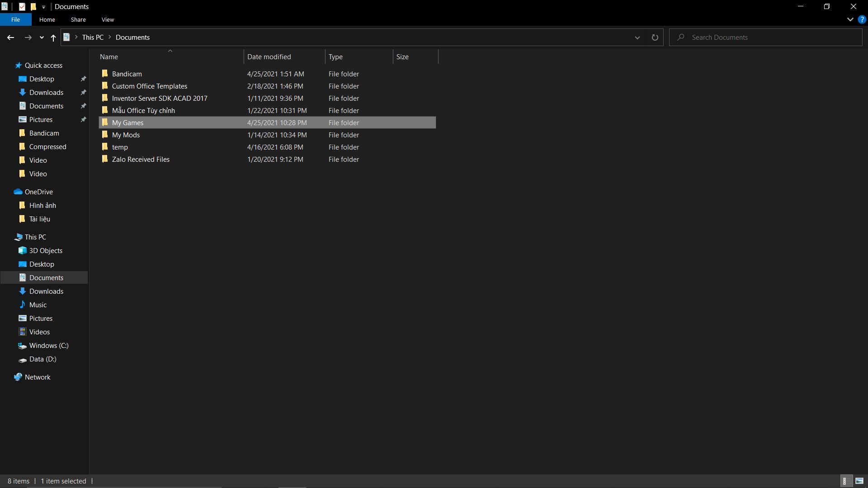Switch to Large icons view layout
Viewport: 868px width, 488px height.
pos(859,481)
